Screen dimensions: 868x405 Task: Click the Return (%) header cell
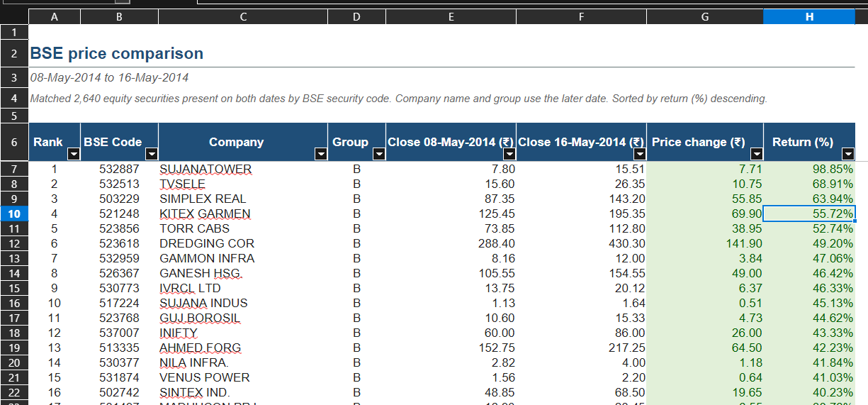click(809, 142)
